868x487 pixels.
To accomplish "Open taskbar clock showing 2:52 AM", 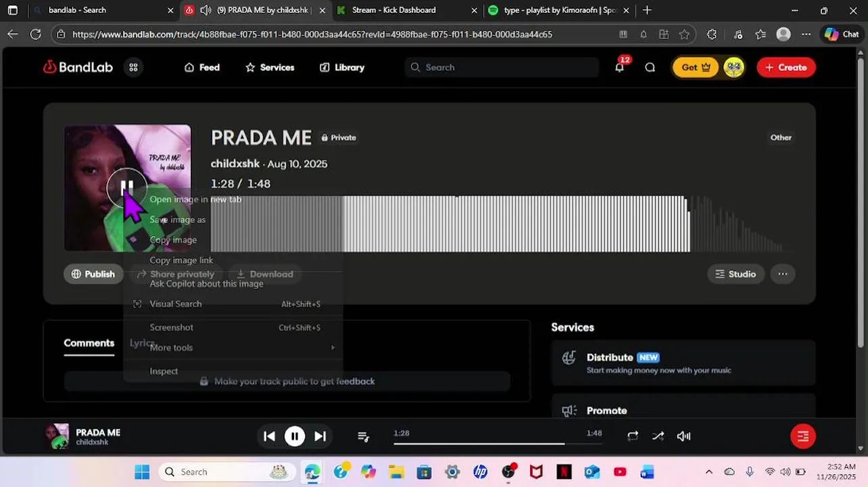I will pos(838,471).
